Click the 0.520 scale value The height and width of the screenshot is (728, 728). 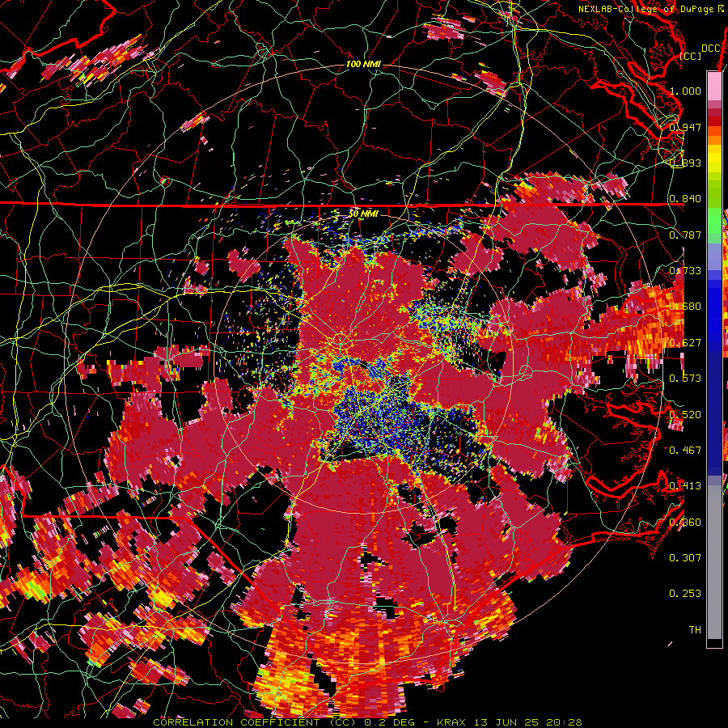coord(685,415)
